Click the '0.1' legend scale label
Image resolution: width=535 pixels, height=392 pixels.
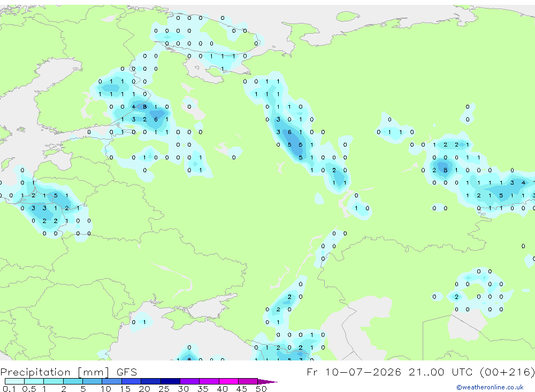click(x=9, y=389)
